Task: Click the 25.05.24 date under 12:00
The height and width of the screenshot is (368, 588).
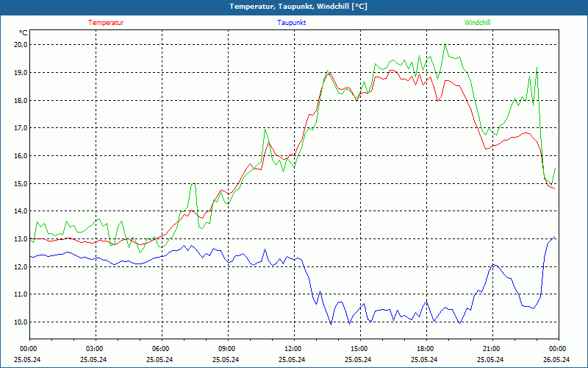Action: pyautogui.click(x=292, y=359)
